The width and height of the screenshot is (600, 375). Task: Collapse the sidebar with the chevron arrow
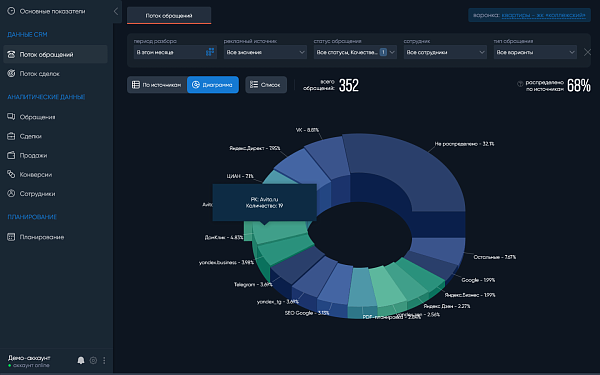pos(116,11)
